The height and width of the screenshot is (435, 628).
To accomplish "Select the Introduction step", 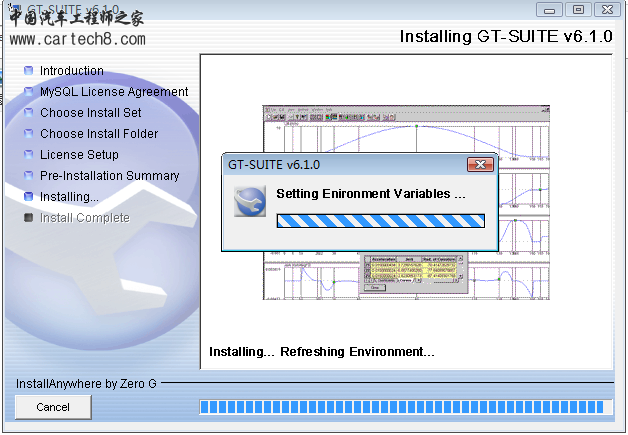I will point(72,71).
